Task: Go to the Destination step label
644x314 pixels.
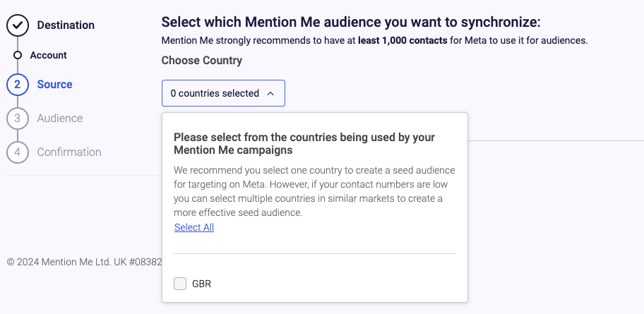Action: click(x=66, y=25)
